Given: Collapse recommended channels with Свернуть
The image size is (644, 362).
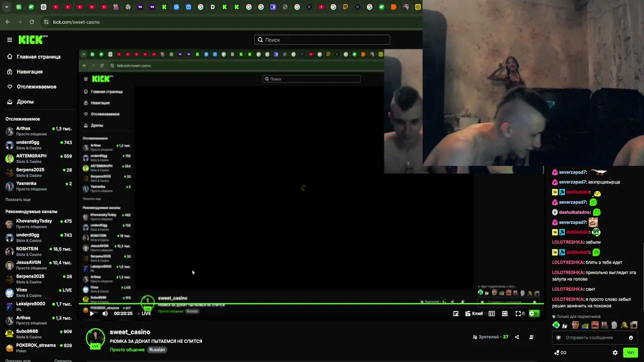Looking at the screenshot, I should pyautogui.click(x=63, y=360).
